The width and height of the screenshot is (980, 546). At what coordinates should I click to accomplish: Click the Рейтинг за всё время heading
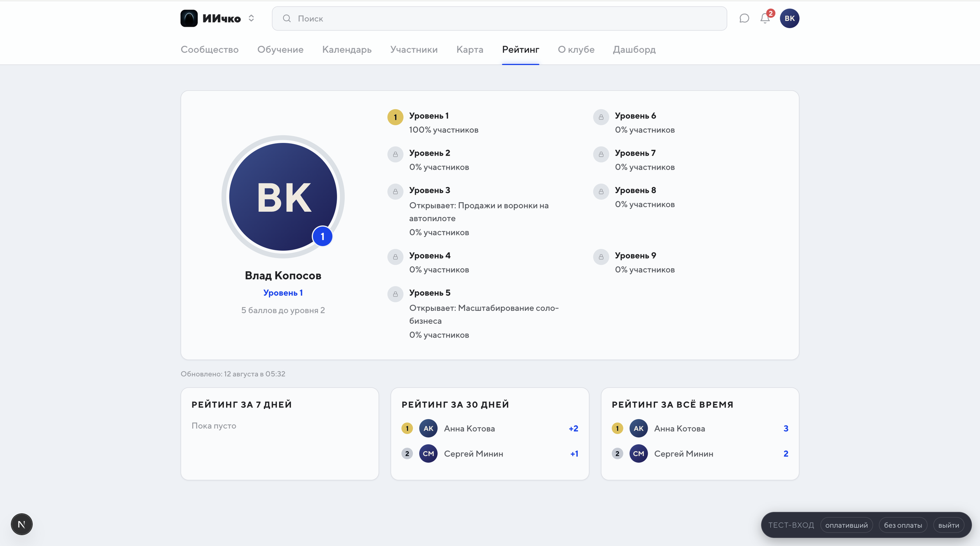[x=672, y=404]
